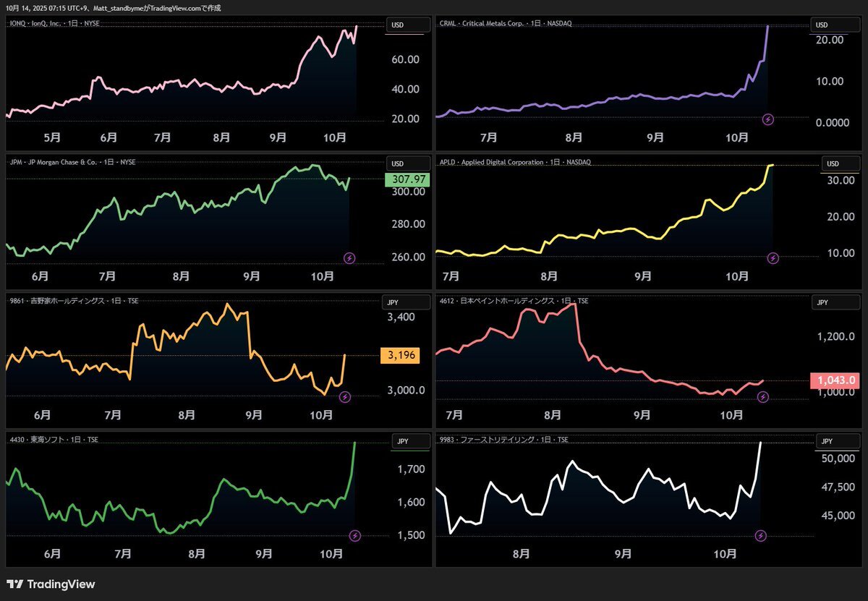
Task: Click 9月 on the IONQ time axis
Action: click(277, 137)
